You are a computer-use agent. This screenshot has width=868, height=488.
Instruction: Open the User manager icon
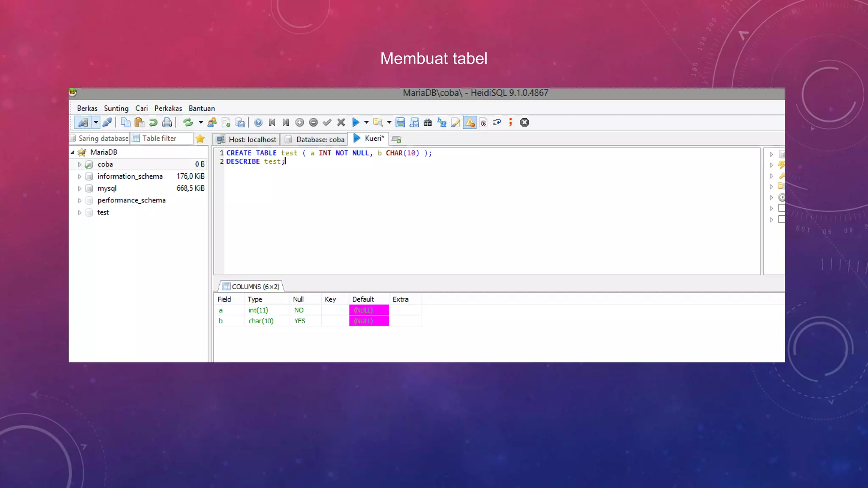click(x=212, y=122)
